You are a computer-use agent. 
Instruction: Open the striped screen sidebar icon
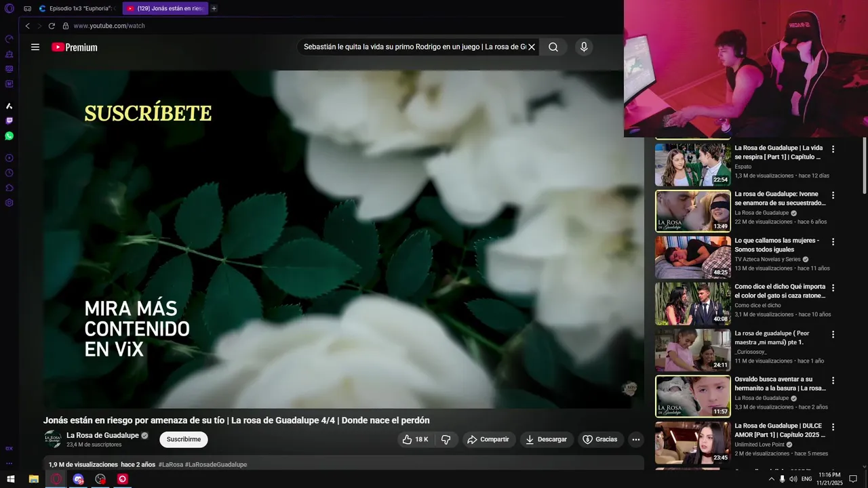point(9,68)
